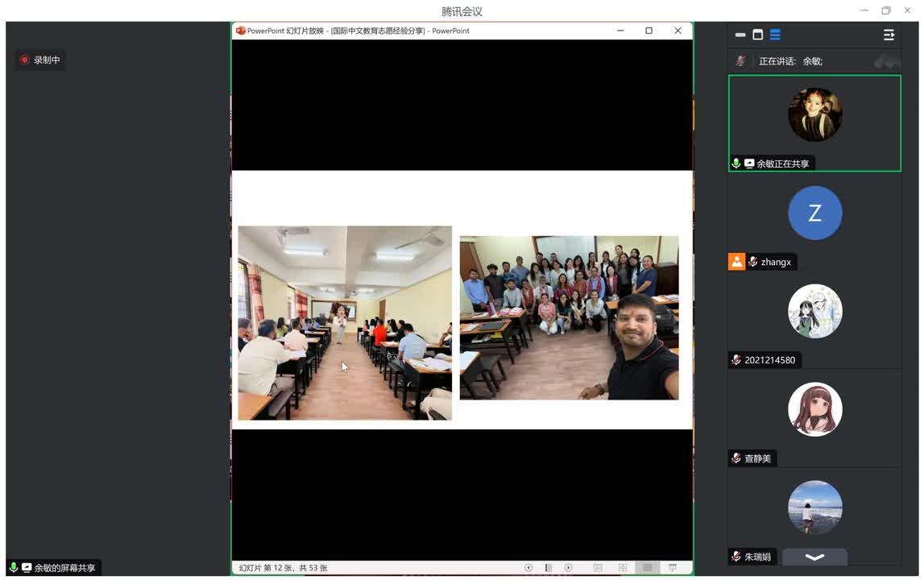Click zhangx's blue Z avatar
924x580 pixels.
pyautogui.click(x=814, y=213)
